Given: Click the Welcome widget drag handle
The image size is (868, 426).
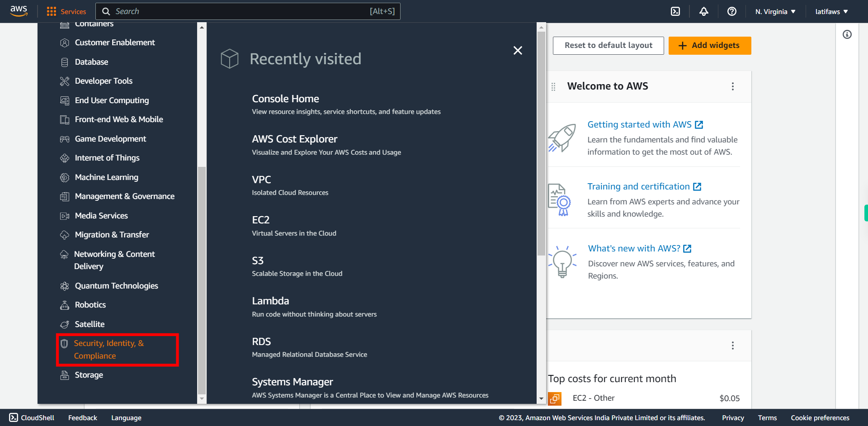Looking at the screenshot, I should click(x=553, y=86).
